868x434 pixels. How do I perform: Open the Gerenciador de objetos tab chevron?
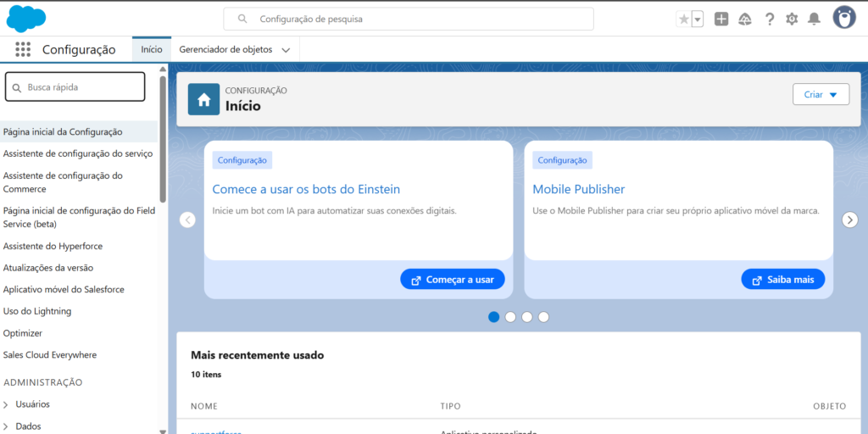(286, 50)
